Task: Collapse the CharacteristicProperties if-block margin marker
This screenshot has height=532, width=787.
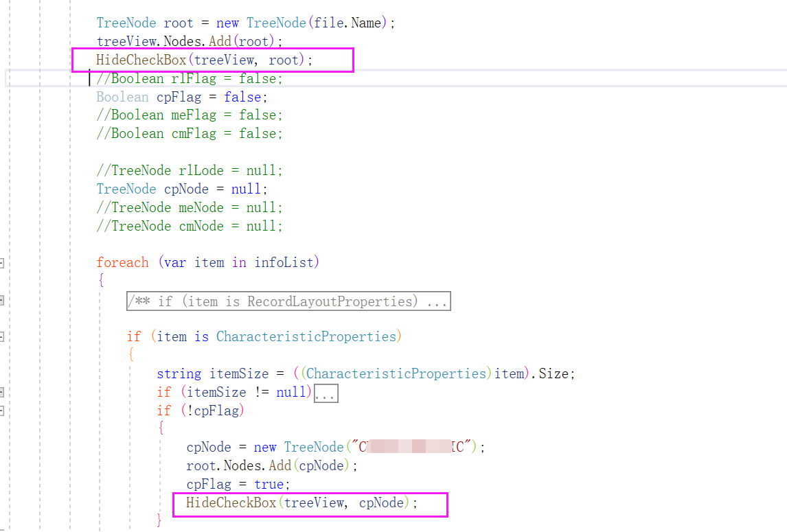Action: 3,336
